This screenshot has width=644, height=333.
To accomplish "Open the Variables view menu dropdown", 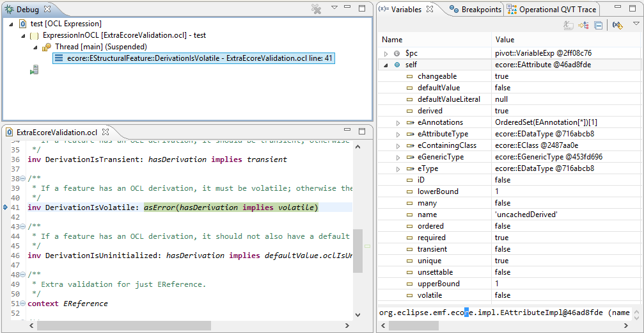I will [x=636, y=24].
